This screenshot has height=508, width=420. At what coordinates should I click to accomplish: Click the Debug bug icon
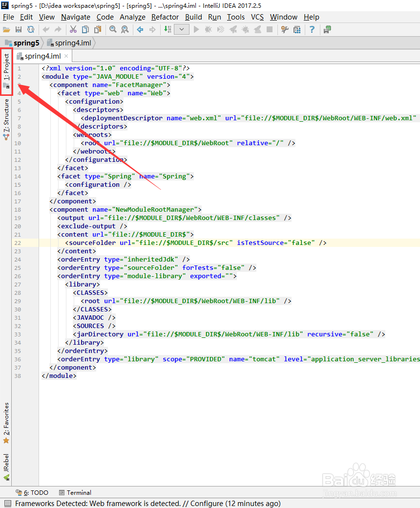[209, 30]
